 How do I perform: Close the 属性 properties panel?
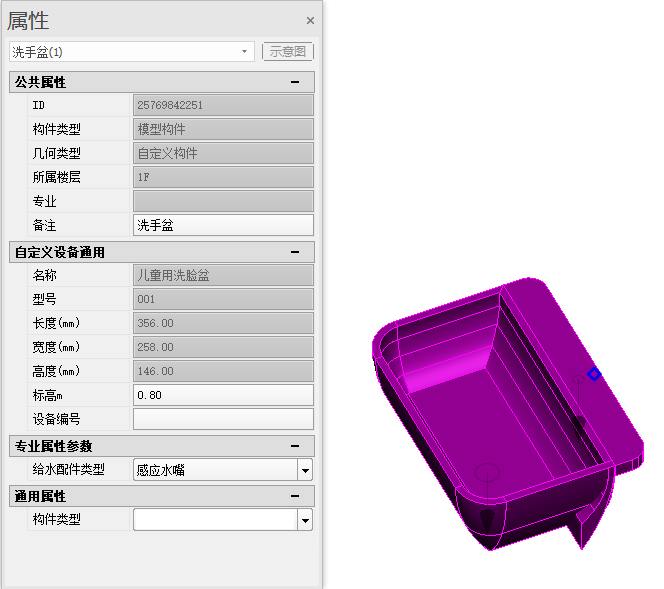coord(310,20)
